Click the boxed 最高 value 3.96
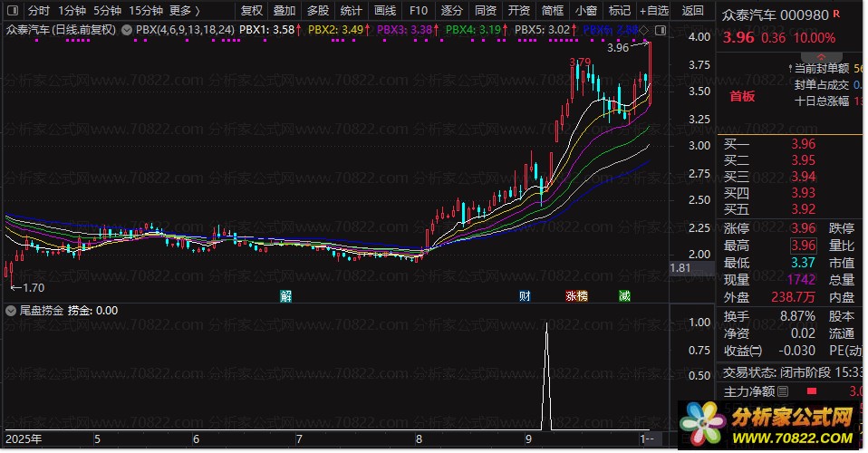Viewport: 868px width, 453px height. [803, 246]
